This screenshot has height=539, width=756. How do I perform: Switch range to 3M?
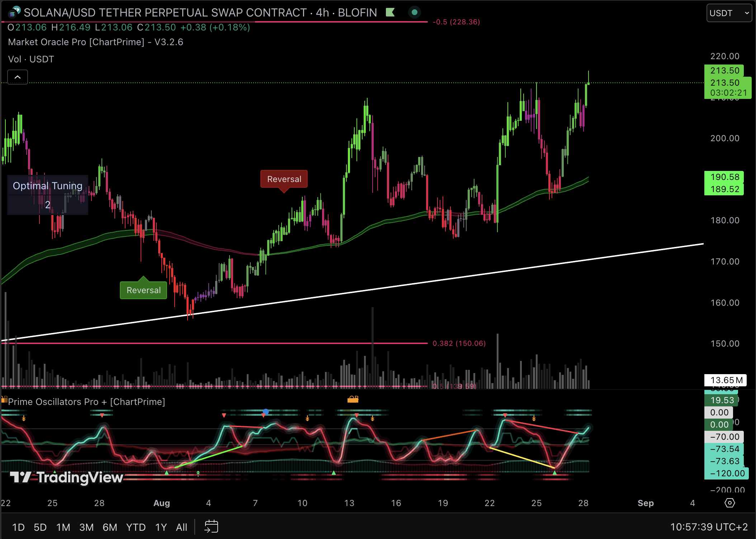(x=86, y=527)
